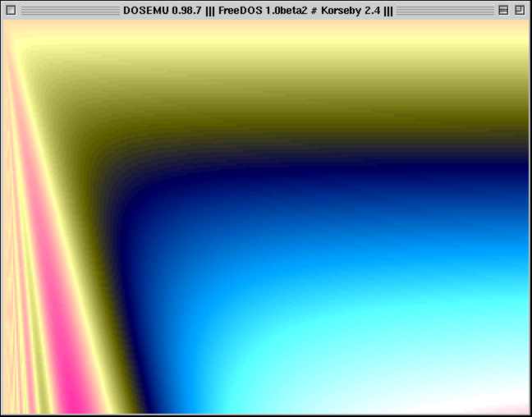
Task: Click the DOSEMU 0.98.7 window title text
Action: (258, 11)
